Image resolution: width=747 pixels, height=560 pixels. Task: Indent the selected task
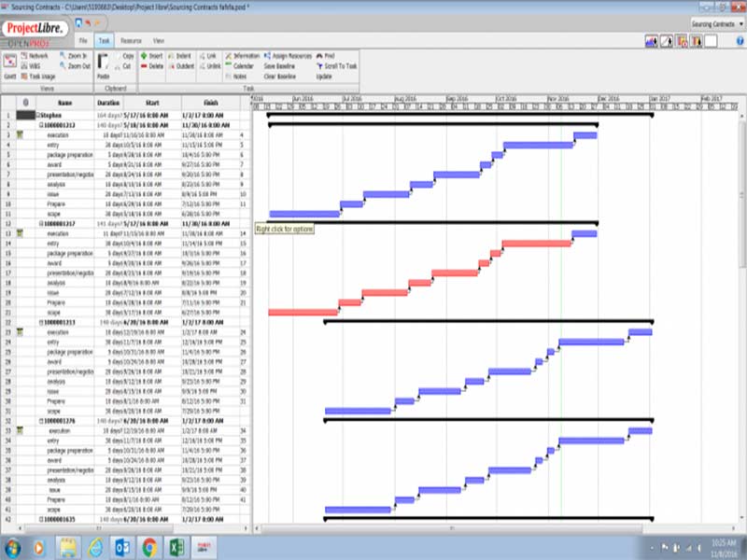point(179,56)
